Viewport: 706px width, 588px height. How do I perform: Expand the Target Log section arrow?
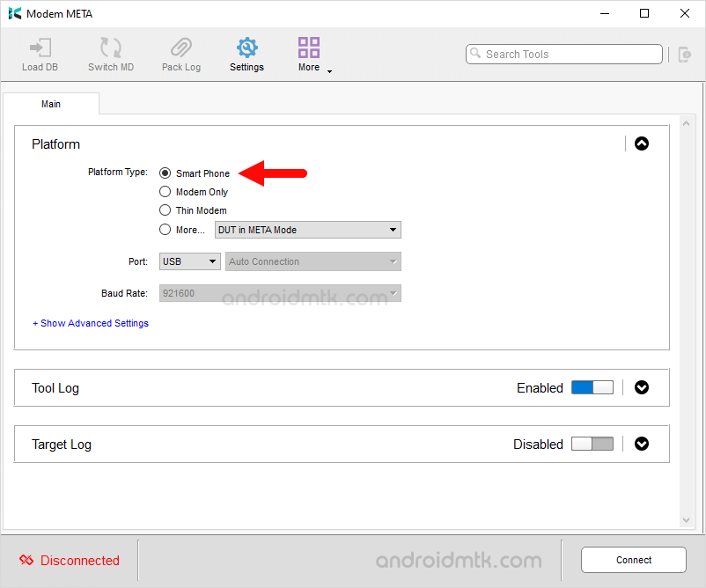pos(642,445)
